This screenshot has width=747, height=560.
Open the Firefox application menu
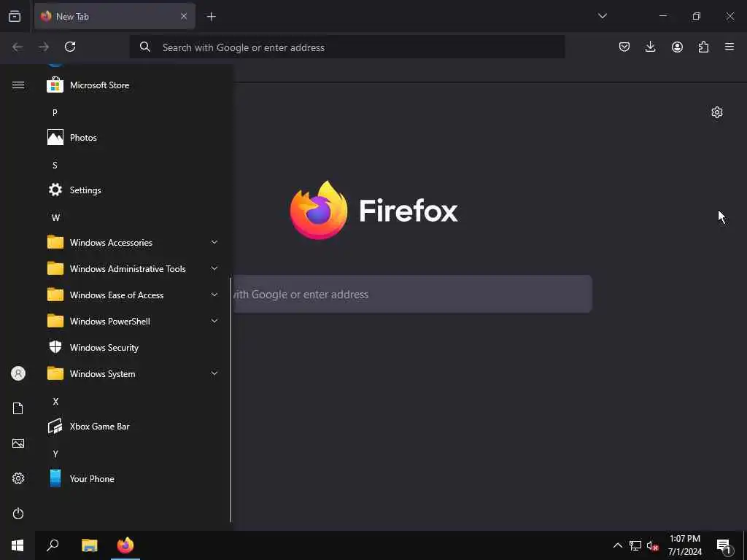point(729,47)
